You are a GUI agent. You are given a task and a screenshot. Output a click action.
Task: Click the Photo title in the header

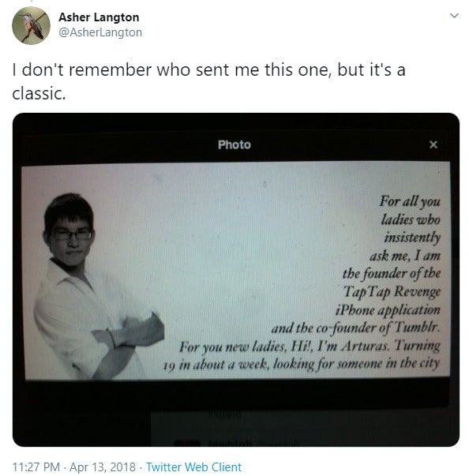tap(234, 145)
